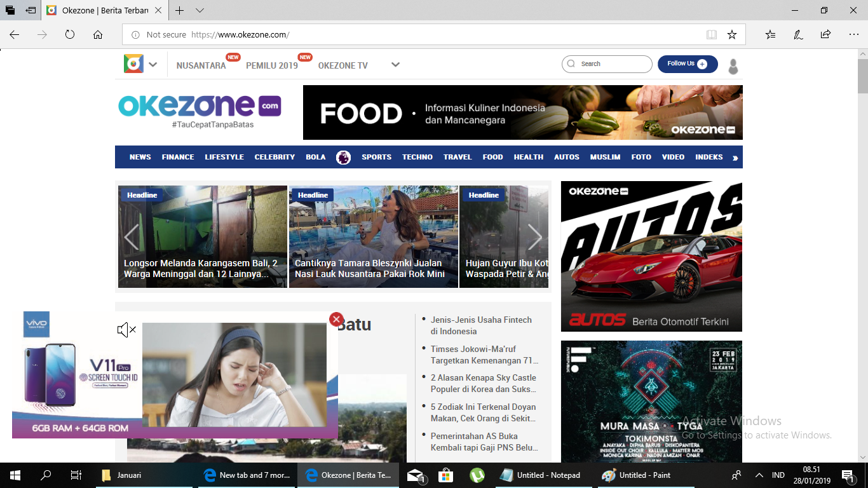Open Microsoft Store from taskbar

(x=445, y=475)
